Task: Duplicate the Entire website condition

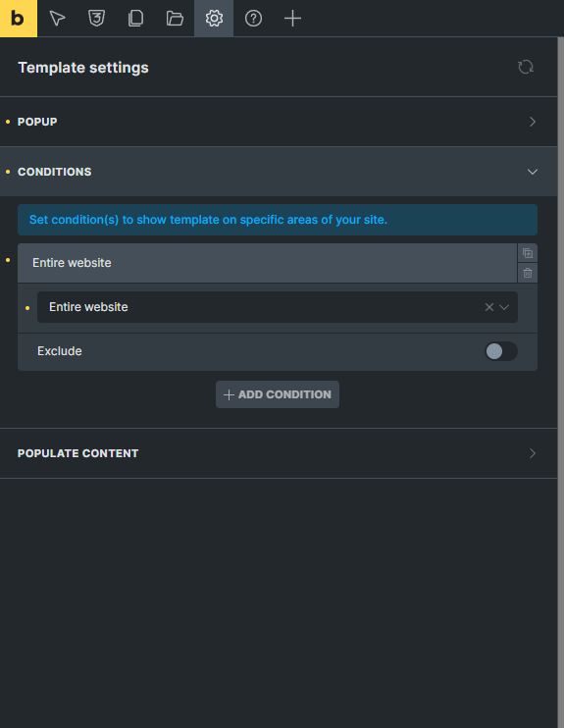Action: 528,253
